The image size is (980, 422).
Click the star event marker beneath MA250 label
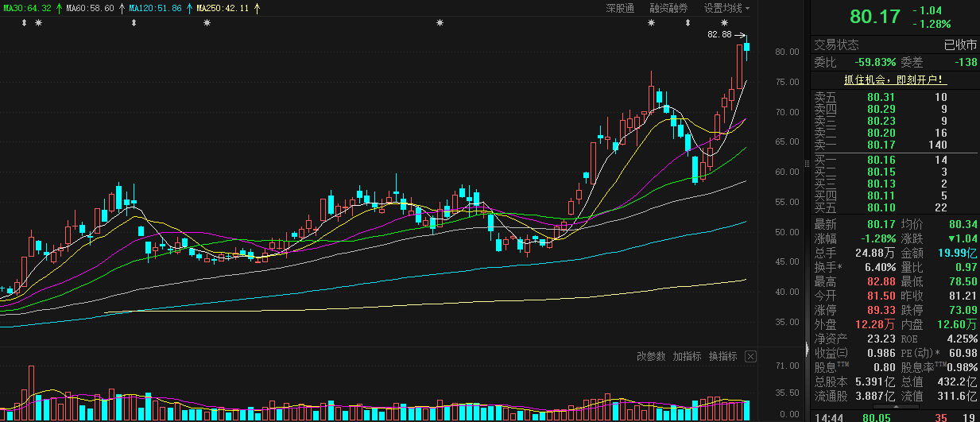[207, 23]
